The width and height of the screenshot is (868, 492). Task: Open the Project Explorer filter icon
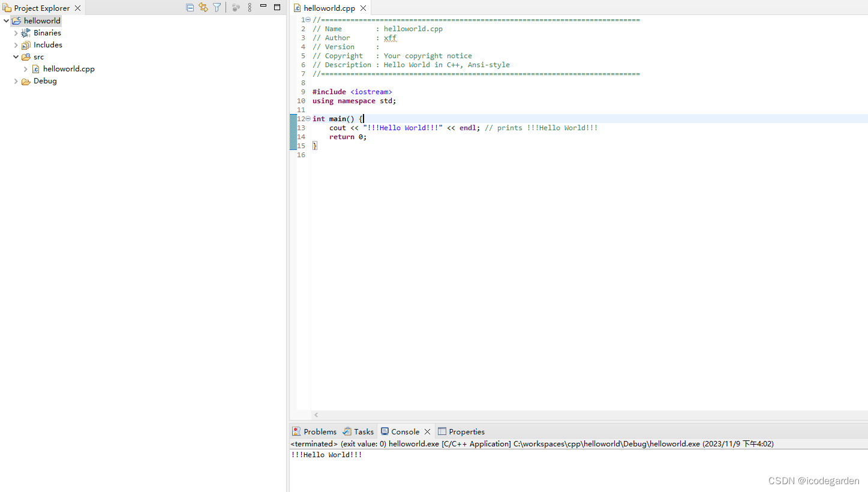217,8
